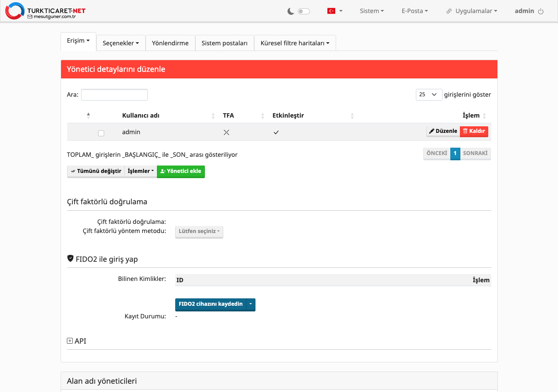Sort table by Etkinleştir column
Viewport: 558px width, 392px height.
(x=313, y=115)
